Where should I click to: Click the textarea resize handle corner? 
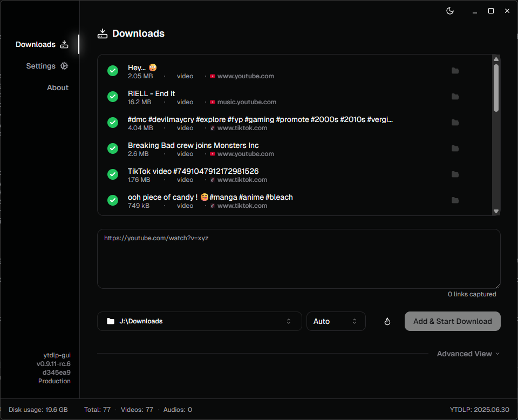click(498, 286)
